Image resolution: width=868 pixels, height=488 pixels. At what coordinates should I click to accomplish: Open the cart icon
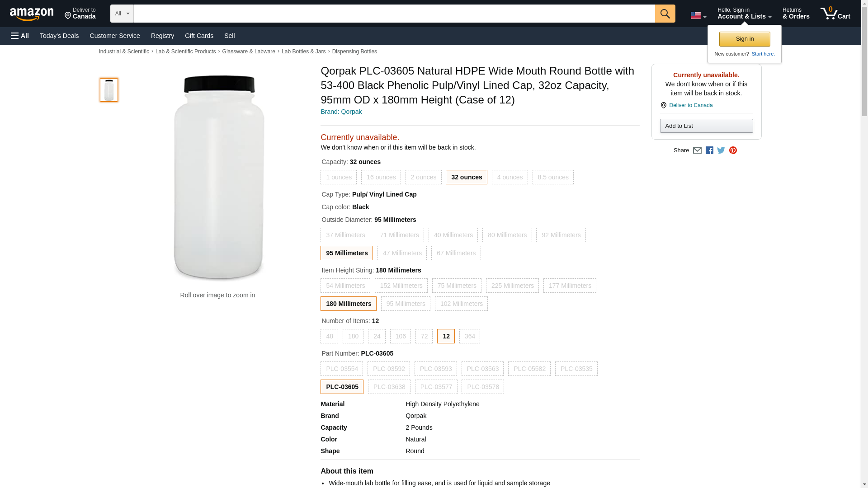click(x=835, y=14)
